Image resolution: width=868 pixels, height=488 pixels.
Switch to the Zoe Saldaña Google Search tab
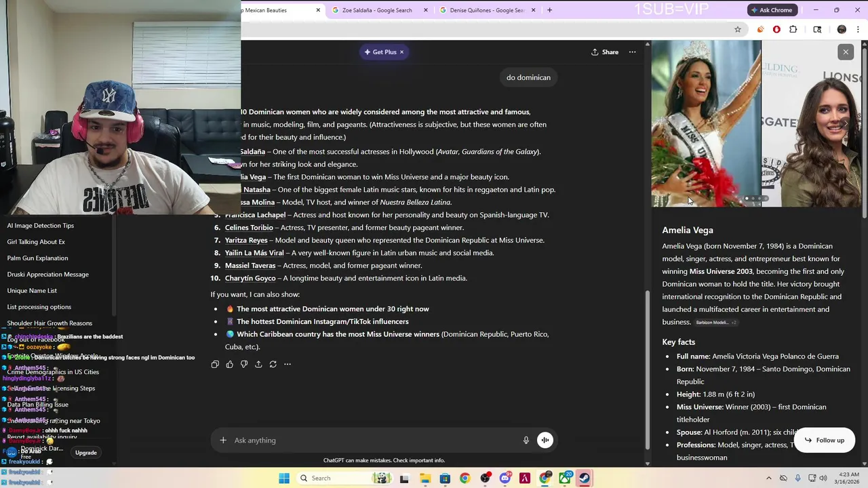[376, 10]
